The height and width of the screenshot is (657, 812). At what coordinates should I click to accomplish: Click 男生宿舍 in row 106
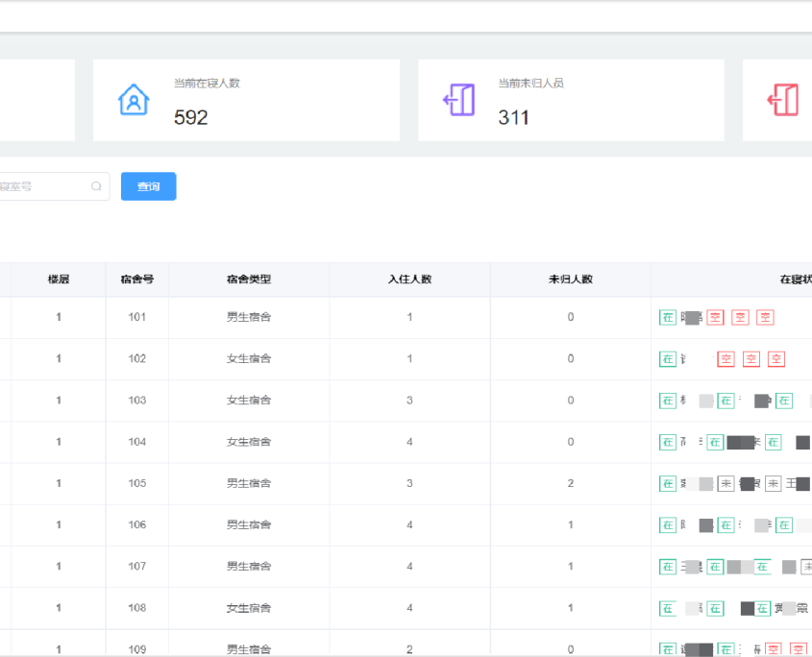[x=249, y=524]
